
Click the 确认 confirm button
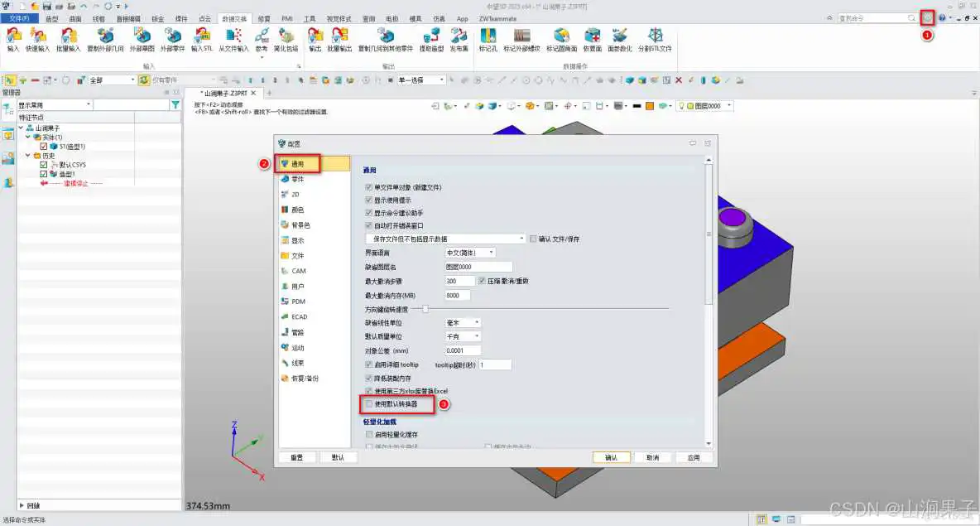click(x=612, y=456)
